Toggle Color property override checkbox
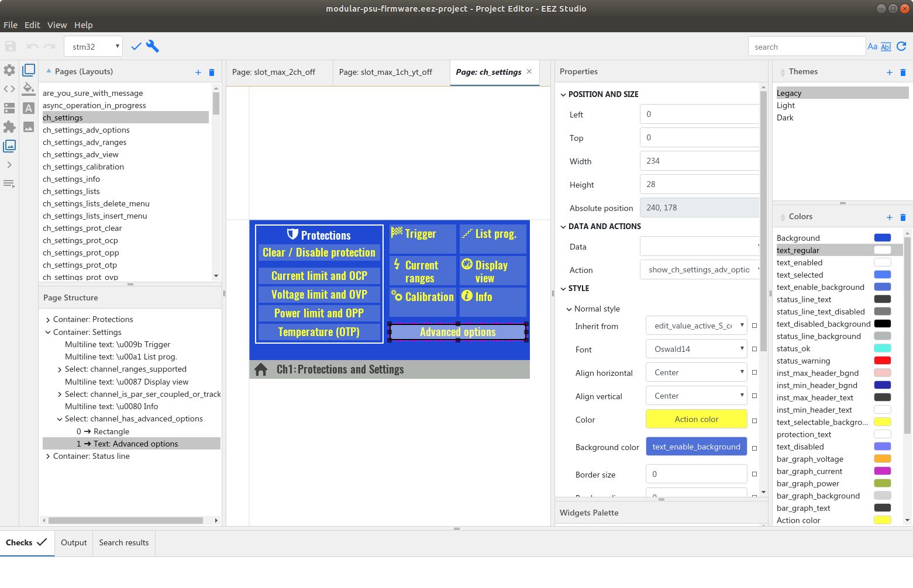Screen dimensions: 913x588 click(754, 420)
